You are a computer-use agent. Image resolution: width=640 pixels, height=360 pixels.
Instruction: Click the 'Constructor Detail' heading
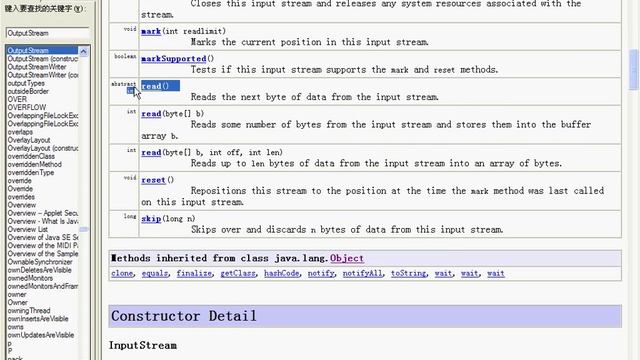coord(184,316)
